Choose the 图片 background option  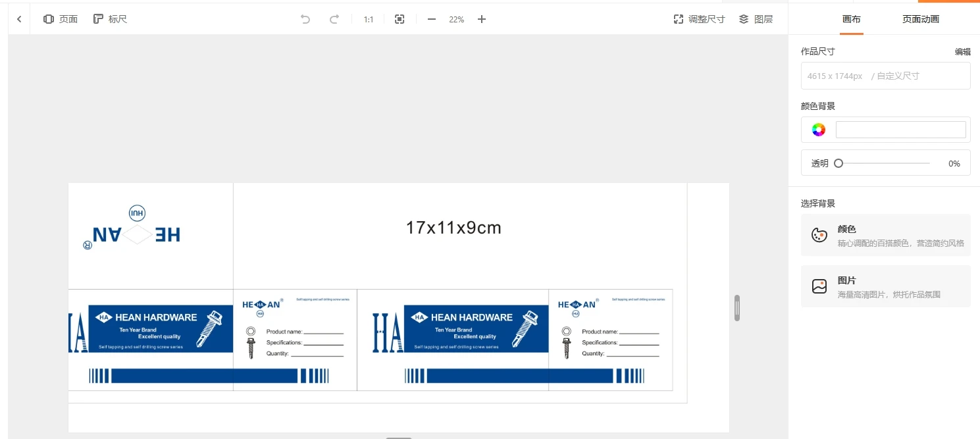886,286
